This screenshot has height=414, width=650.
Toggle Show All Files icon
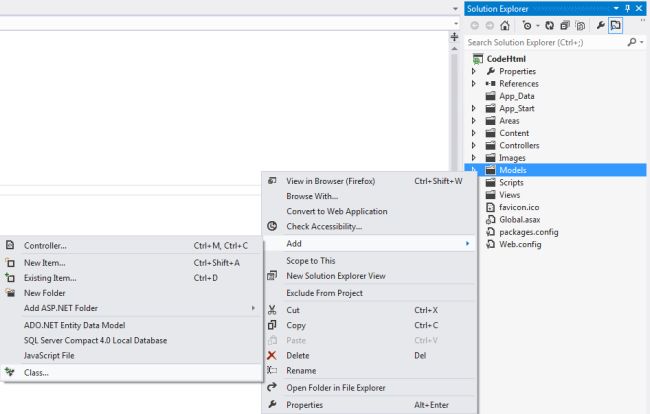click(580, 26)
